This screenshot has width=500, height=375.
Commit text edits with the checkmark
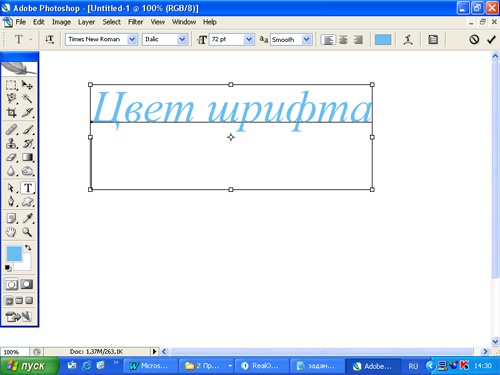click(491, 40)
